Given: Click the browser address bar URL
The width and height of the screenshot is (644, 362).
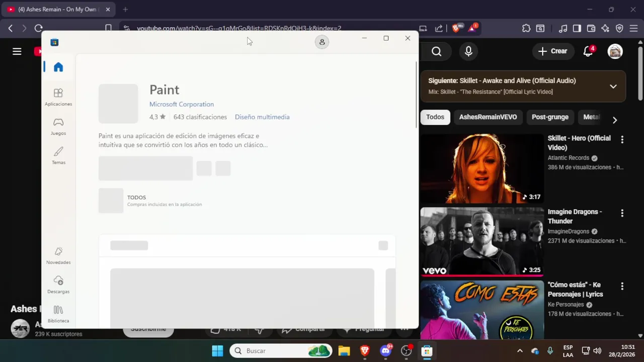Looking at the screenshot, I should [x=239, y=28].
